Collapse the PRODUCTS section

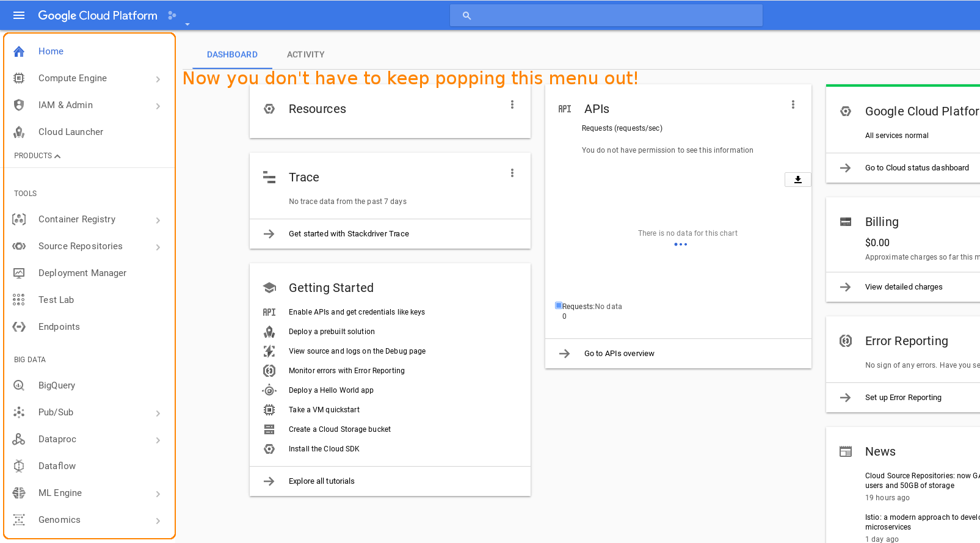pyautogui.click(x=37, y=156)
